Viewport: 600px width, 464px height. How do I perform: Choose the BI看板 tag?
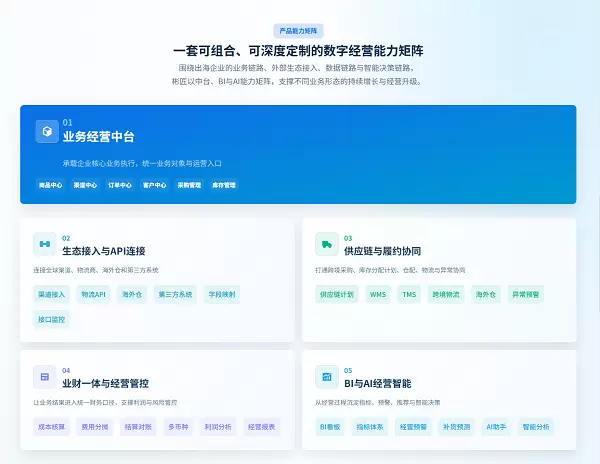[330, 427]
